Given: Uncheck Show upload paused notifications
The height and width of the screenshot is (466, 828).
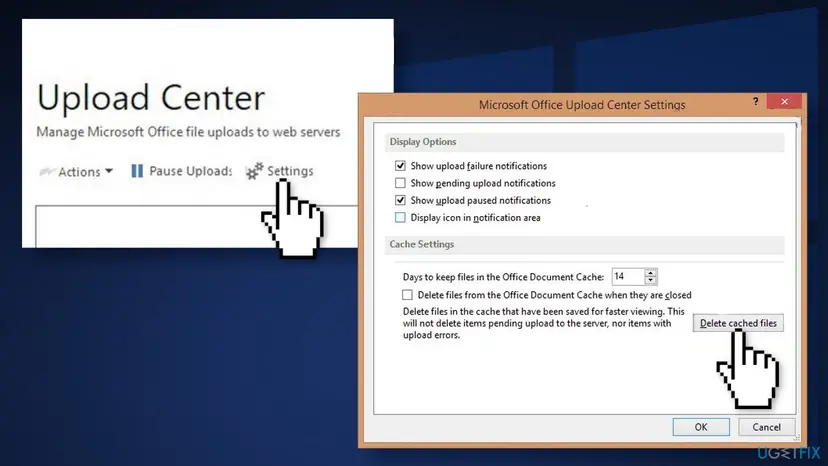Looking at the screenshot, I should click(x=400, y=200).
